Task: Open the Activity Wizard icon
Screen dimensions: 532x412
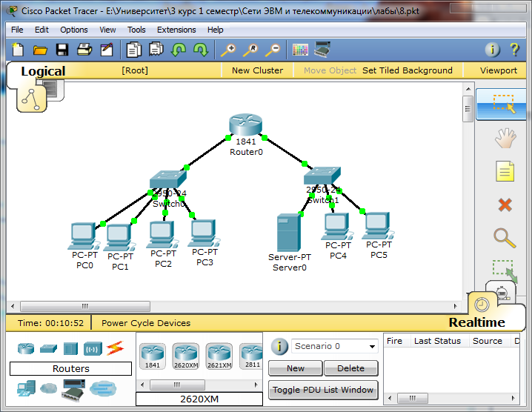Action: [x=107, y=50]
